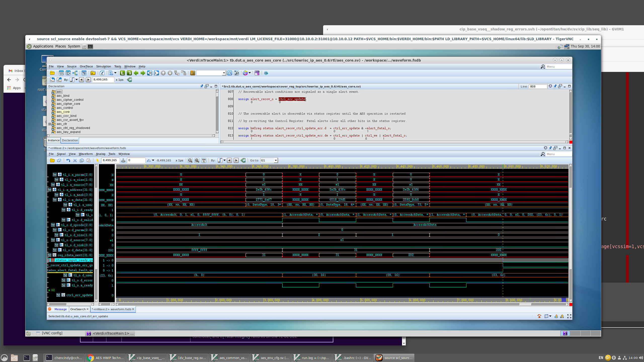This screenshot has height=362, width=644.
Task: Expand the aes_ctr tree node
Action: [50, 124]
